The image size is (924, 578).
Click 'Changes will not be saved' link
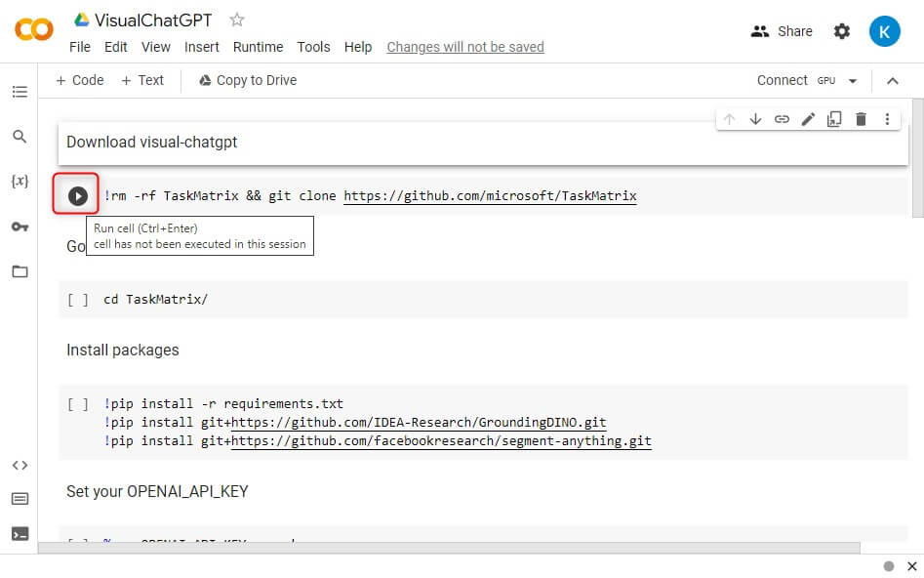tap(465, 47)
